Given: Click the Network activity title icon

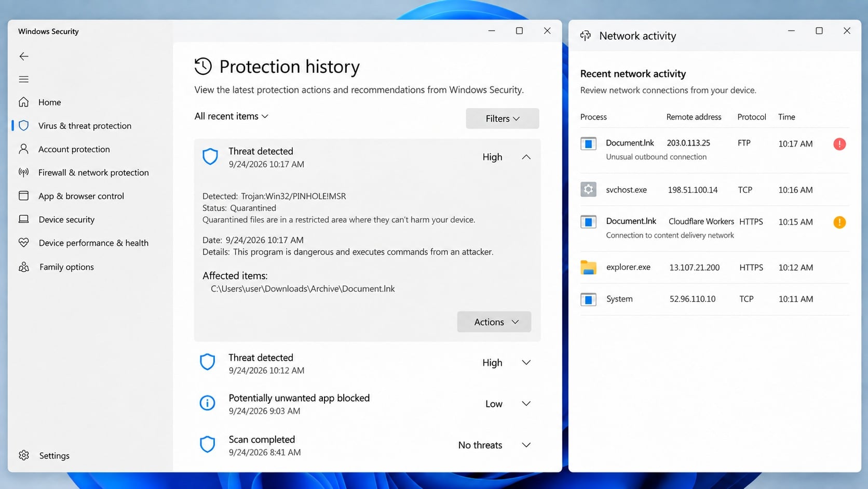Looking at the screenshot, I should (x=586, y=35).
